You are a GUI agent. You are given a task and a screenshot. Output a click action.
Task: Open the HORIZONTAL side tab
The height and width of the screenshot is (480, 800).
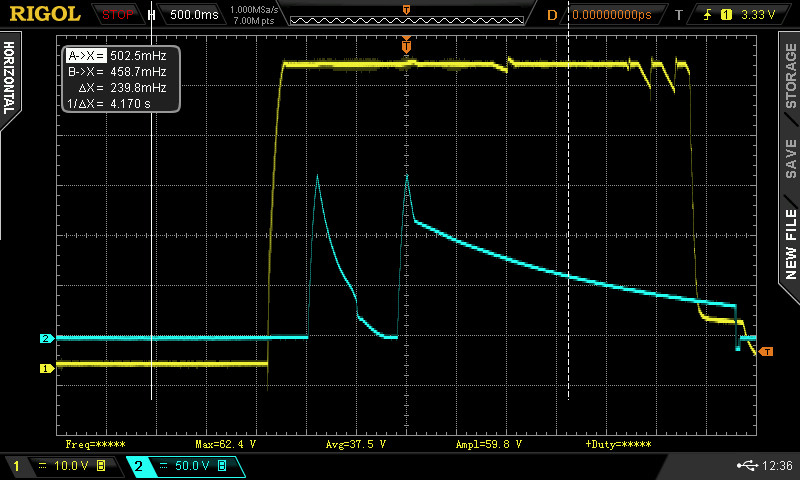tap(10, 78)
